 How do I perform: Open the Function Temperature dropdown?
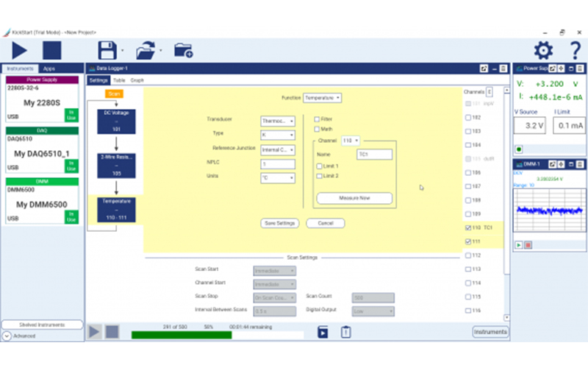click(x=323, y=97)
